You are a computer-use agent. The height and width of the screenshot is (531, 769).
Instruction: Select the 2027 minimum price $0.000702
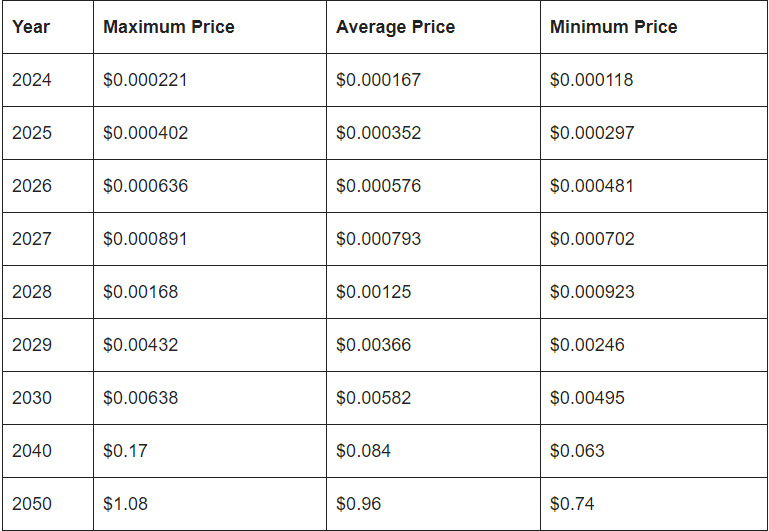pyautogui.click(x=592, y=239)
